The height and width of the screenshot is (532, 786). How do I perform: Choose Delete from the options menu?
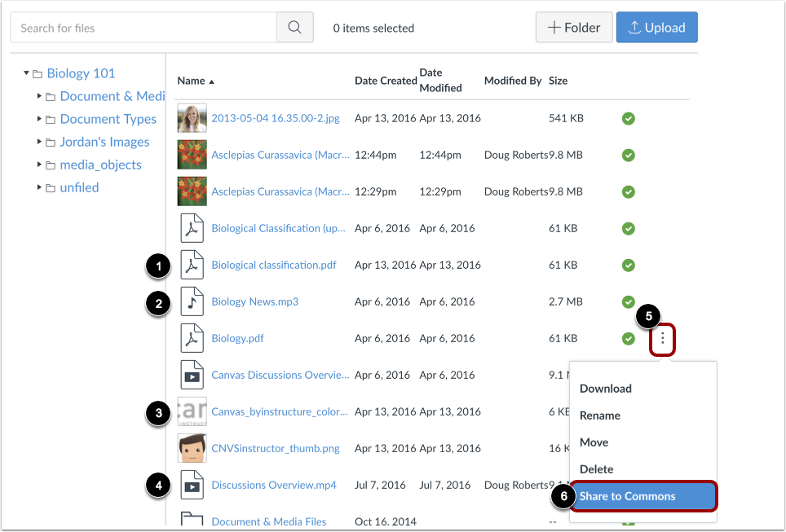click(596, 469)
